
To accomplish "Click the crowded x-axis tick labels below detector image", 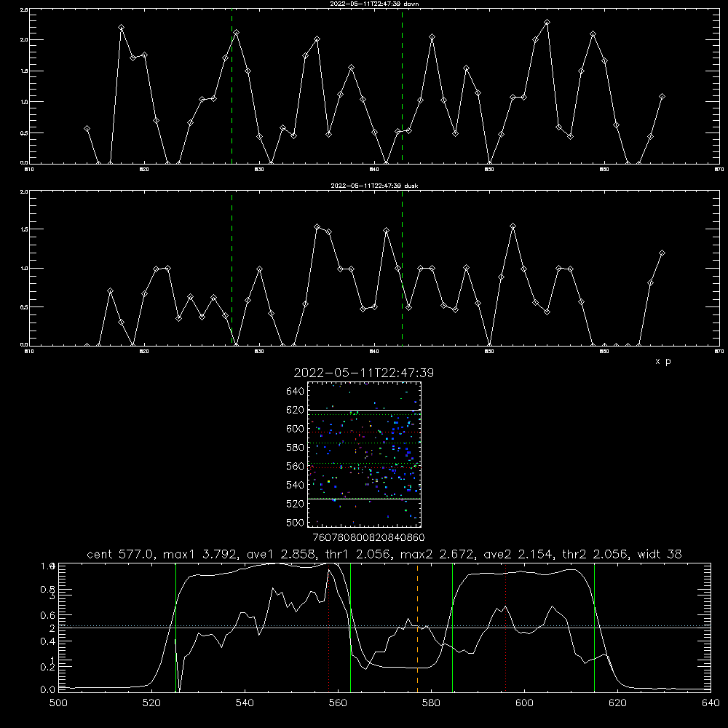I will [369, 537].
